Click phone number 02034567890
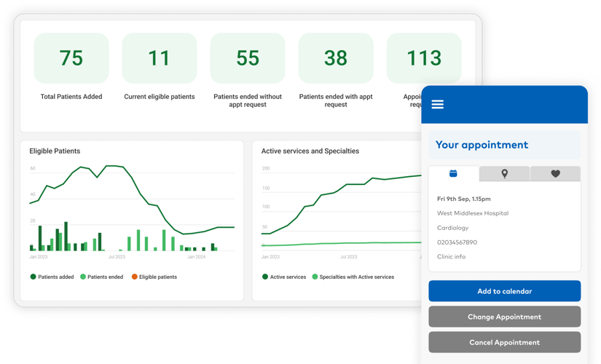The height and width of the screenshot is (364, 601). 457,242
